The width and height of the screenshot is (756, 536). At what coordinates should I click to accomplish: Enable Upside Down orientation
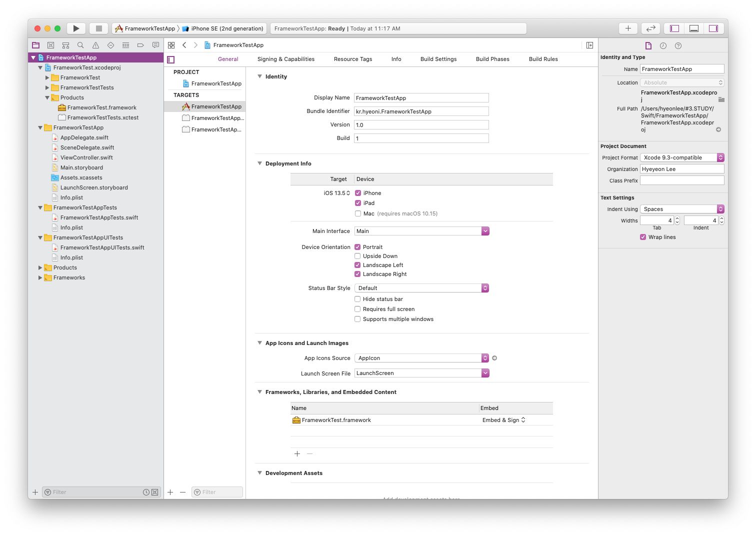coord(357,256)
